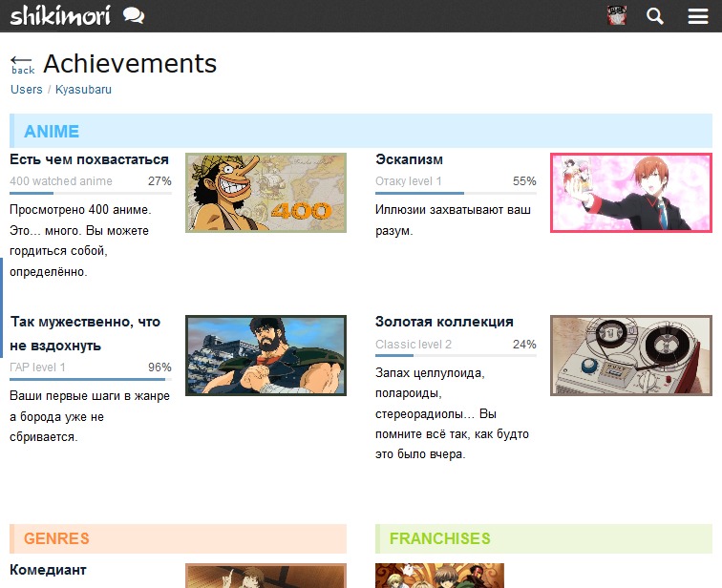
Task: Select the GENRES section header
Action: 56,538
